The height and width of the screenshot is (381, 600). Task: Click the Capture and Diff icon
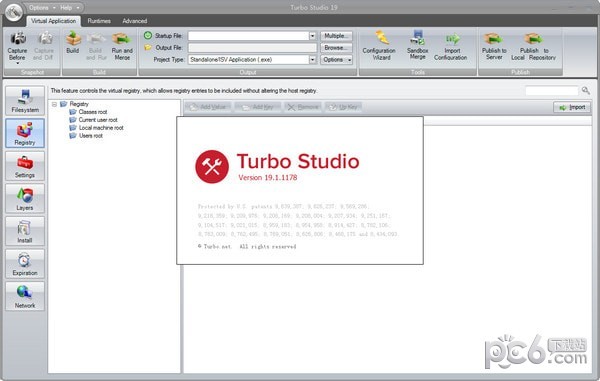[x=45, y=38]
